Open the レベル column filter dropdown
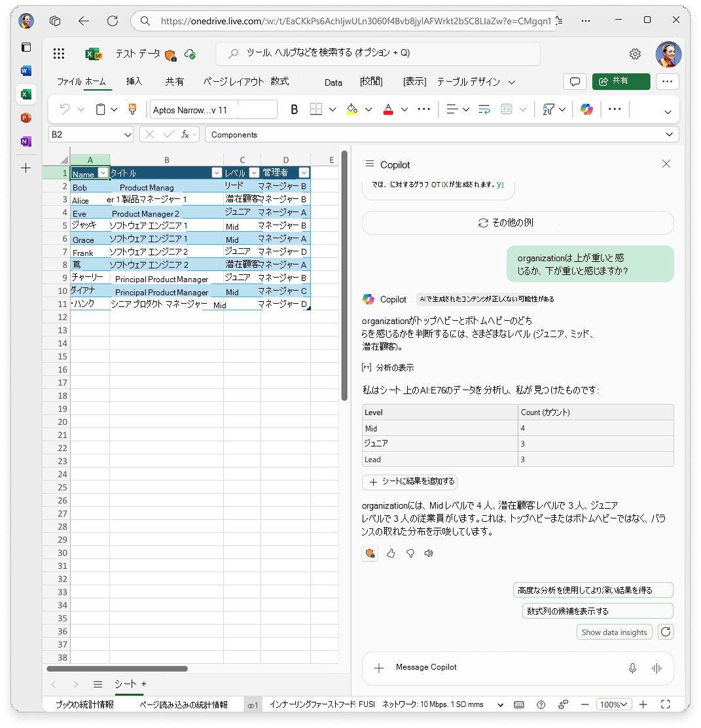Image resolution: width=701 pixels, height=728 pixels. pyautogui.click(x=255, y=173)
